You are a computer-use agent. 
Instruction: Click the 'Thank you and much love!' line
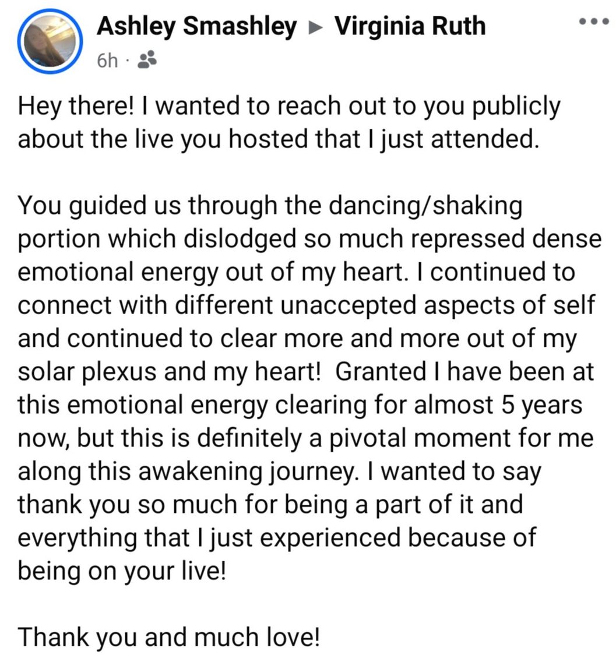[x=169, y=638]
